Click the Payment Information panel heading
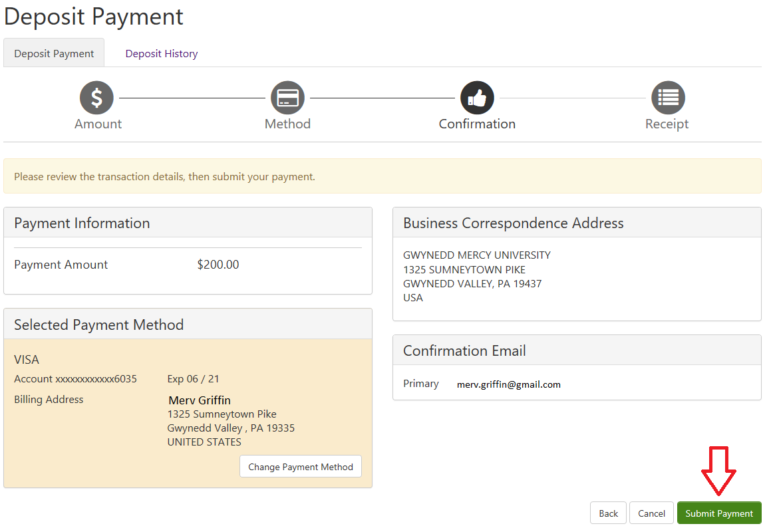 coord(82,223)
